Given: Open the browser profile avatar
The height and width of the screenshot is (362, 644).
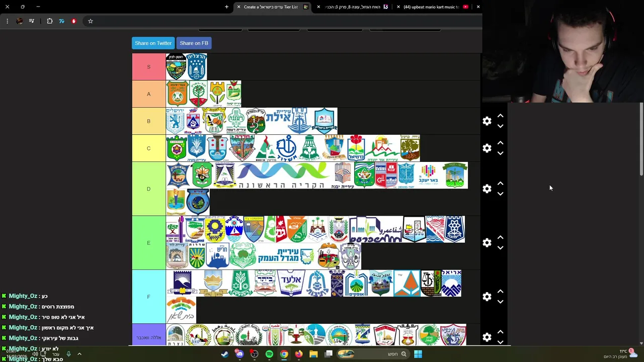Looking at the screenshot, I should (20, 21).
